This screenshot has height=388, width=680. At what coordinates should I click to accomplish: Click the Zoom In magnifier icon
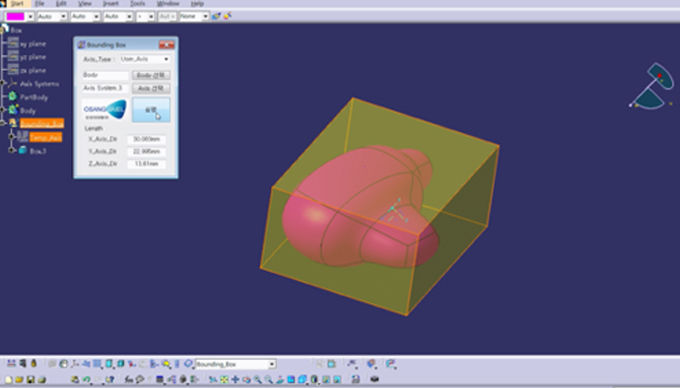pyautogui.click(x=258, y=380)
